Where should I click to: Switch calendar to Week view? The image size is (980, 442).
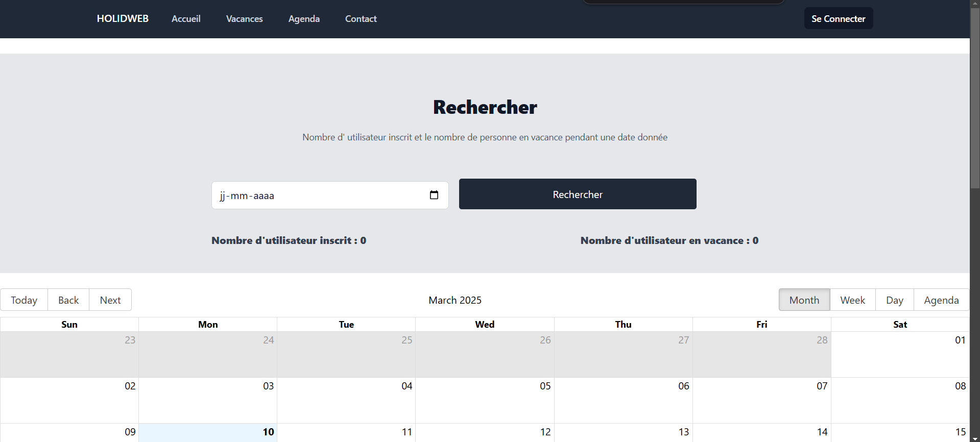coord(853,300)
